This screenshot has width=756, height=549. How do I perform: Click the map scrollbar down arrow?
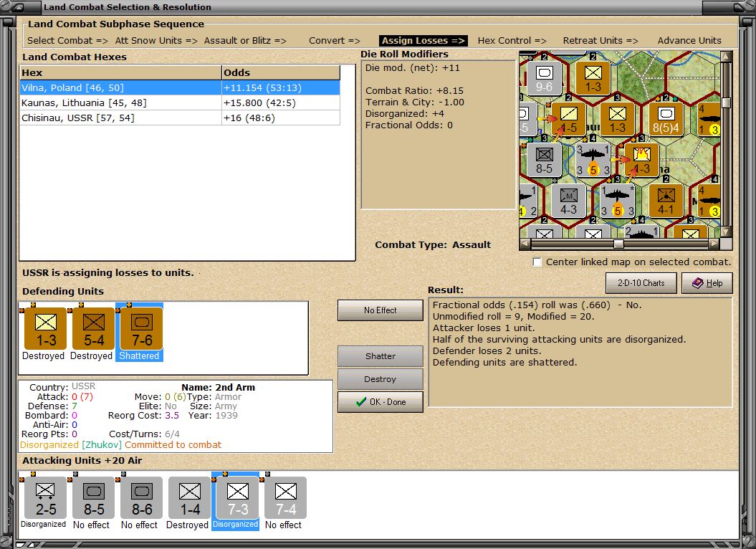(726, 232)
